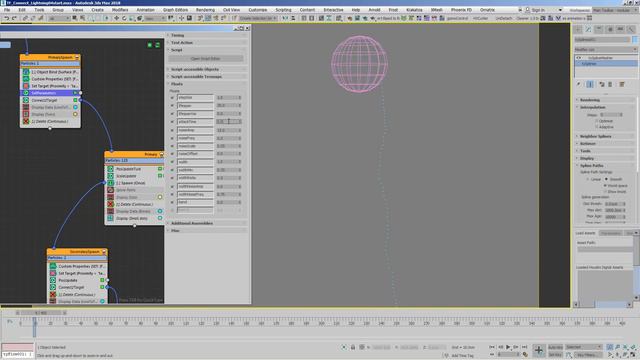This screenshot has height=360, width=640.
Task: Select the Smooth spline path radio
Action: coord(607,179)
